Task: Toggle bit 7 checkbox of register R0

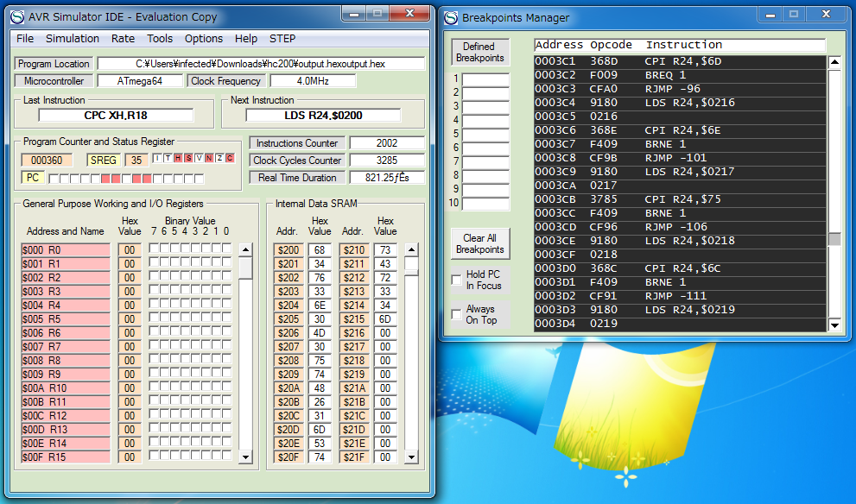Action: tap(154, 249)
